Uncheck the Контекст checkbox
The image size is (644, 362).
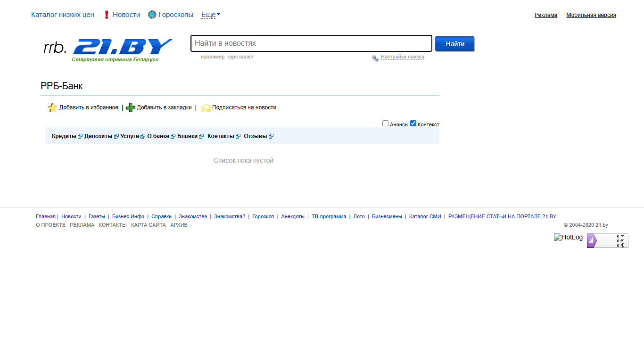pos(413,123)
